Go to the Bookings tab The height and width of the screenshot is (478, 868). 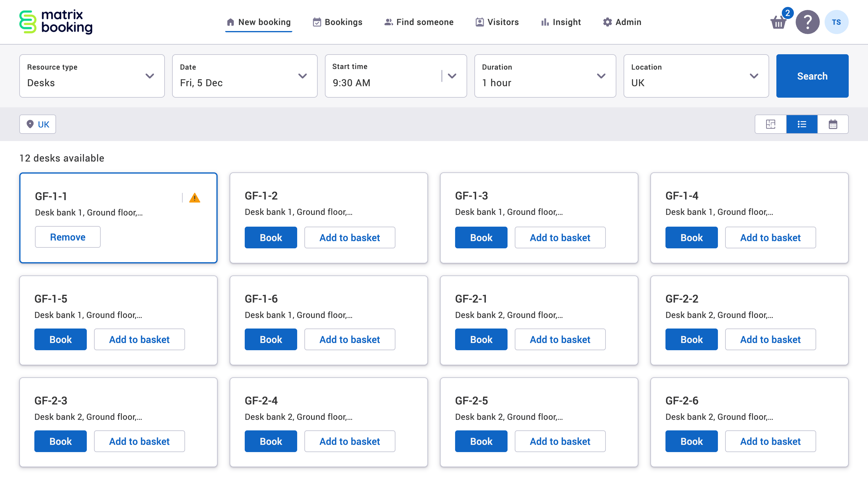click(338, 22)
